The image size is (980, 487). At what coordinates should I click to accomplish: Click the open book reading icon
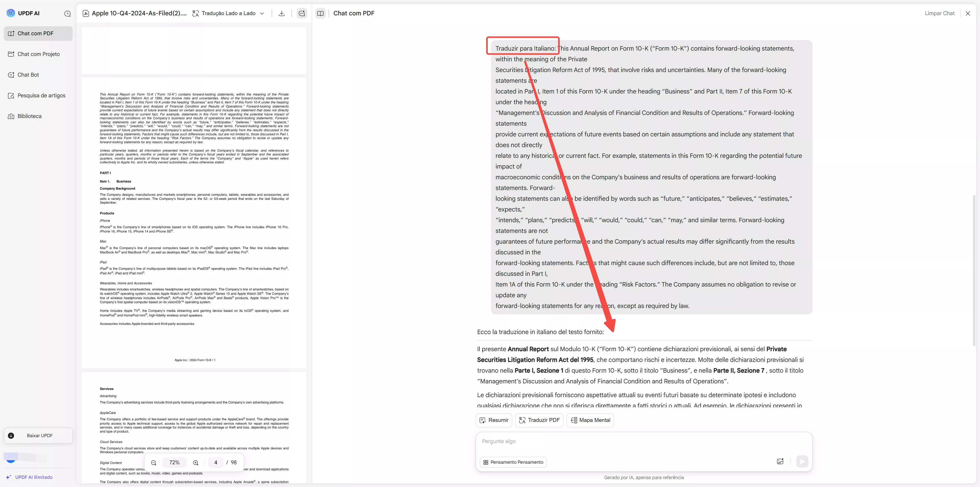click(320, 13)
